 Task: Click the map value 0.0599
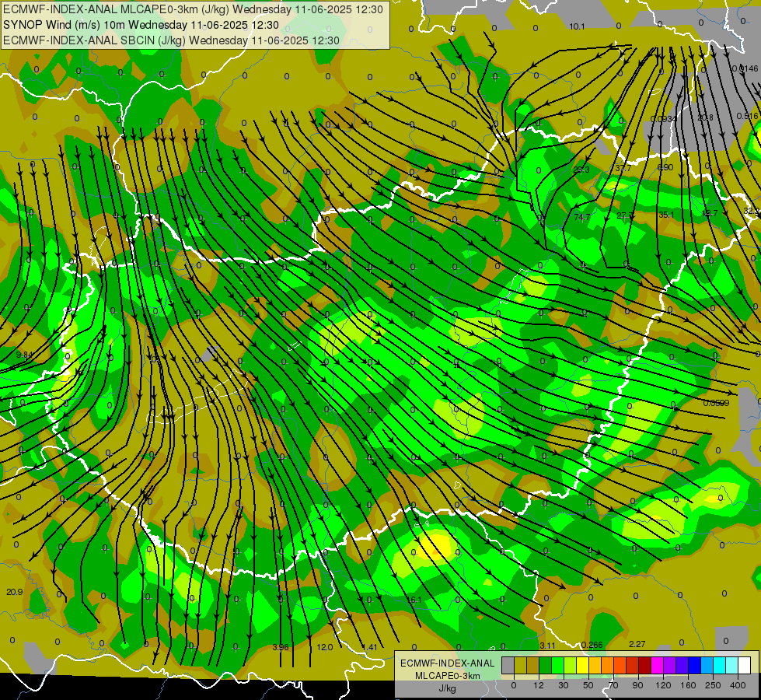pos(717,403)
